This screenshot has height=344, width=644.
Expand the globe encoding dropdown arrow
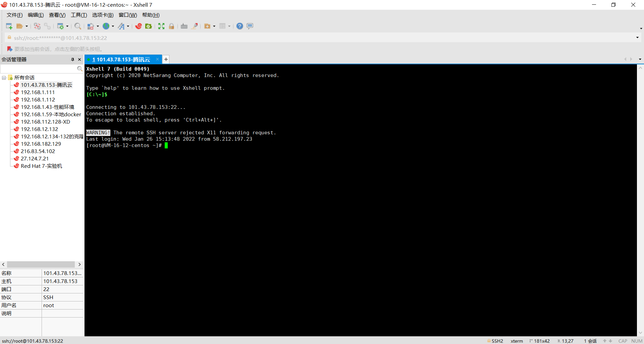click(x=113, y=26)
